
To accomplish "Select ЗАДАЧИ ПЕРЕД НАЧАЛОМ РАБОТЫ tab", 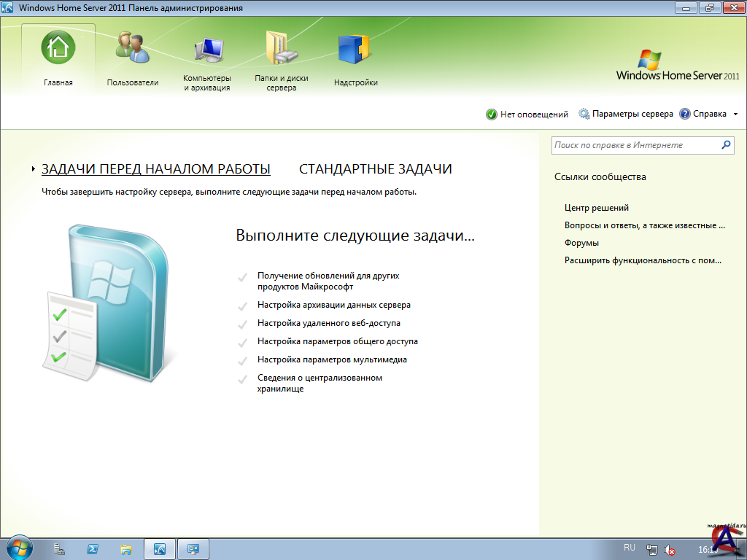I will pos(156,169).
